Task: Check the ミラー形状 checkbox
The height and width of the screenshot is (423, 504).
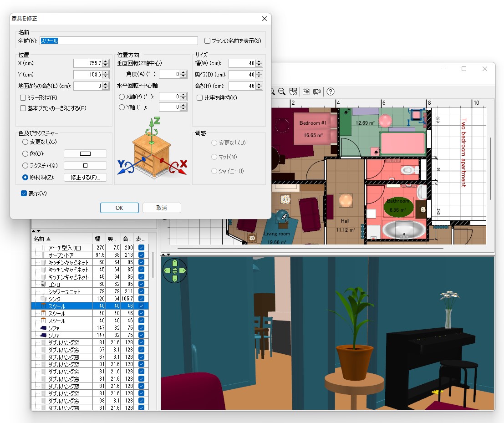Action: click(23, 97)
